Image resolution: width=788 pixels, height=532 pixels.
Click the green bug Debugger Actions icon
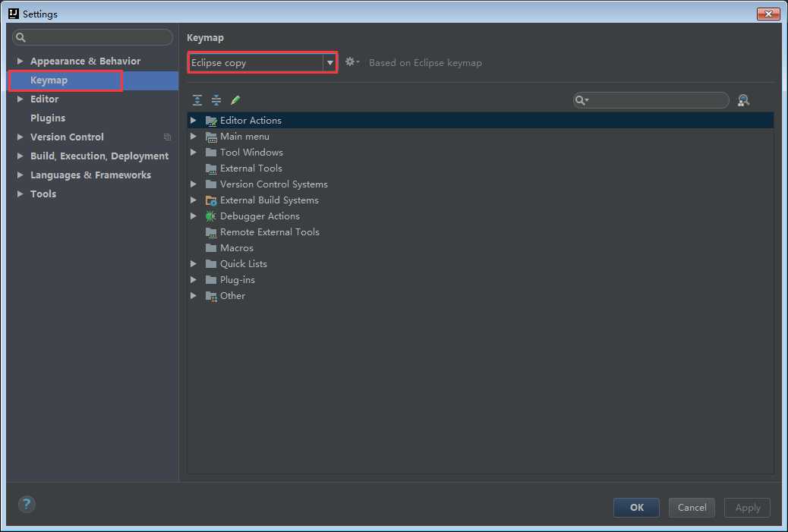(210, 216)
